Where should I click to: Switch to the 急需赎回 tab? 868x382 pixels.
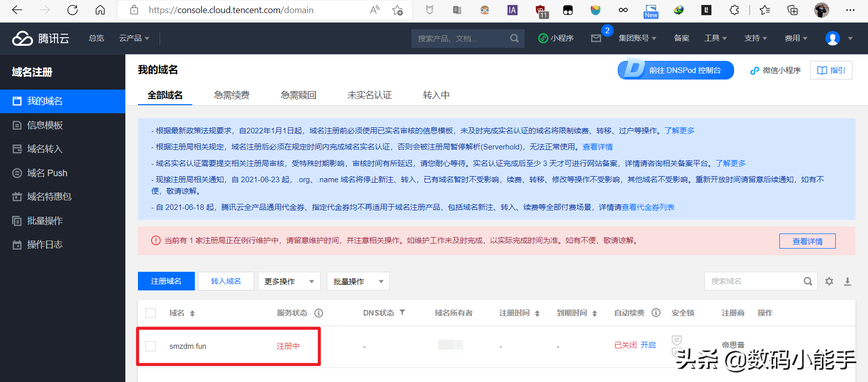299,95
